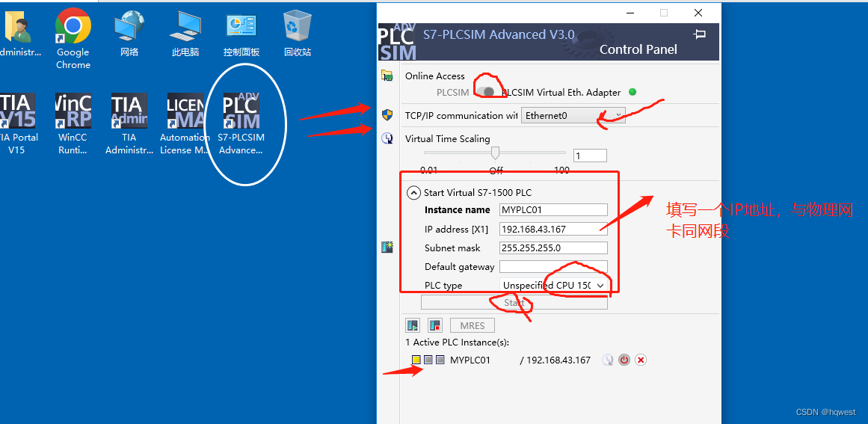The image size is (868, 424).
Task: Close the PLCSIM Control Panel window
Action: [698, 13]
